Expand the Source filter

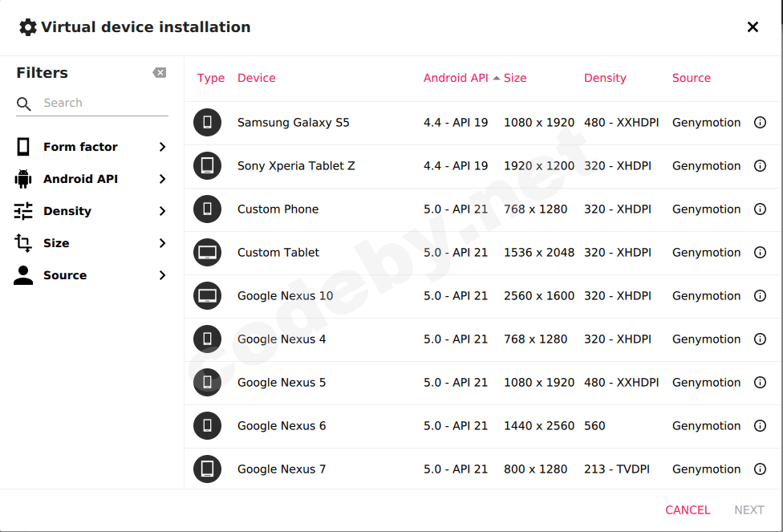point(91,275)
